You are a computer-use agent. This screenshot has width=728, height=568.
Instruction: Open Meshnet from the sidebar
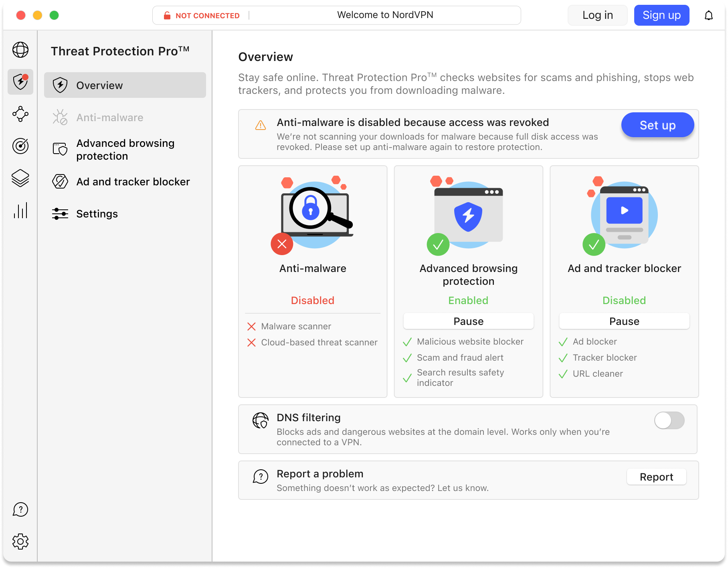coord(20,114)
